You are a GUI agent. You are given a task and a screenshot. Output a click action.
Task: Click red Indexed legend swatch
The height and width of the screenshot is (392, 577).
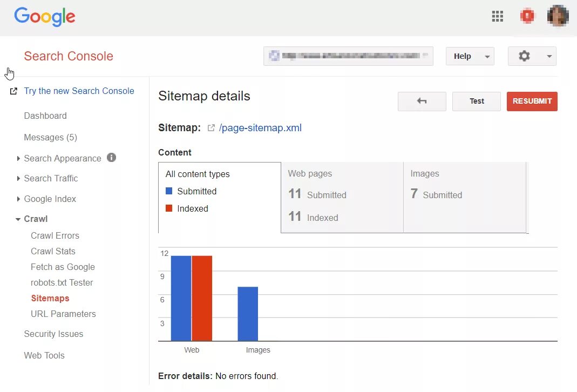[169, 208]
